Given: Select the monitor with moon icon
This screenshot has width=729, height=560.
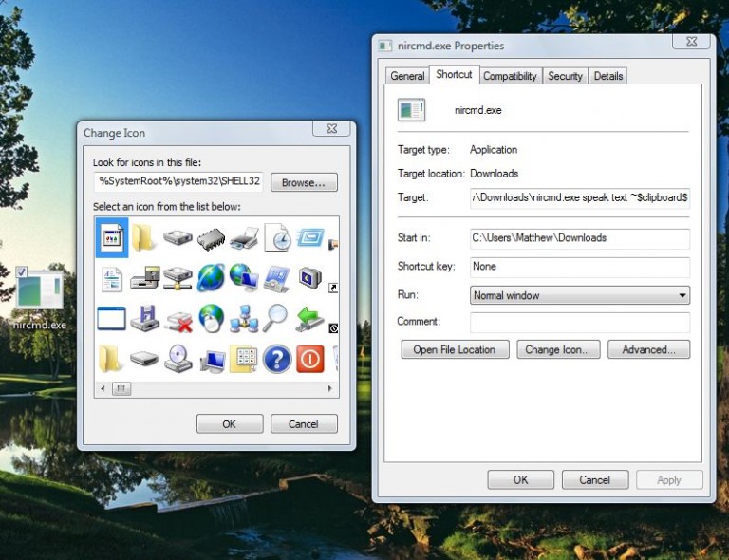Looking at the screenshot, I should click(310, 278).
